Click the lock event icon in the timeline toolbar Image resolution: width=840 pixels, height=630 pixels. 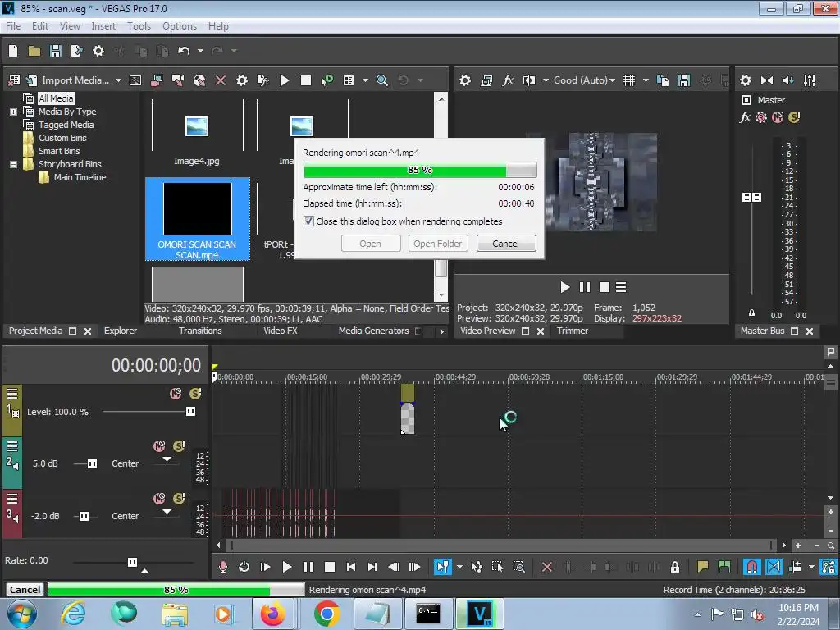click(x=675, y=567)
